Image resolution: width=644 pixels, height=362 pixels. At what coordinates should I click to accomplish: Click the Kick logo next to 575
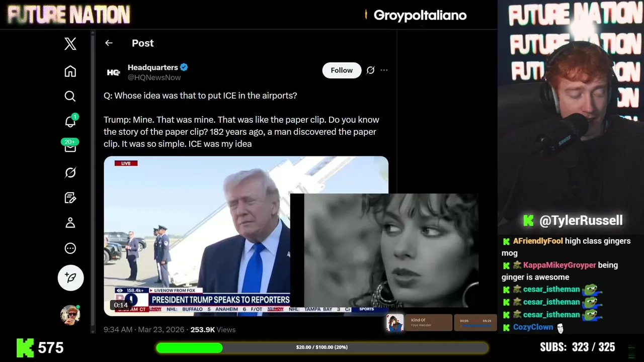(x=25, y=347)
